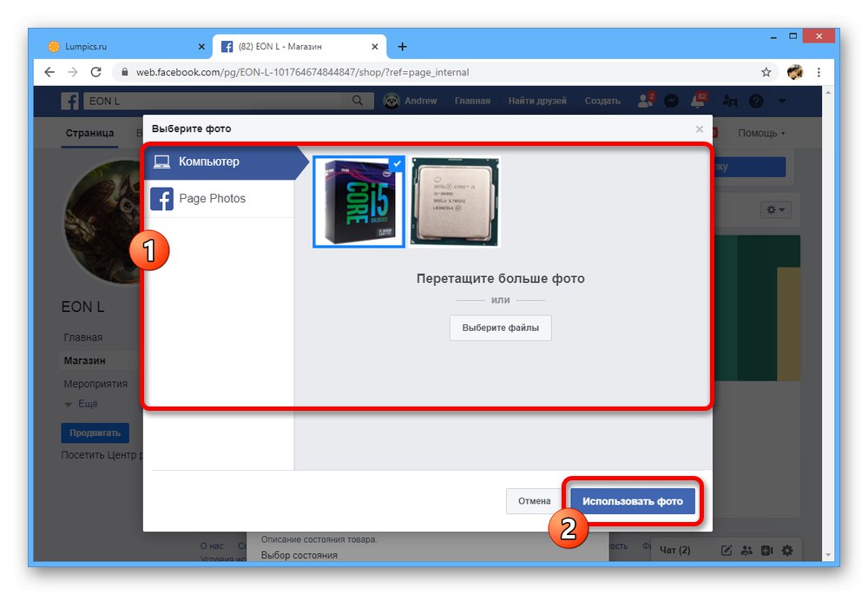Click video call icon in chat bar
868x595 pixels.
click(x=766, y=550)
